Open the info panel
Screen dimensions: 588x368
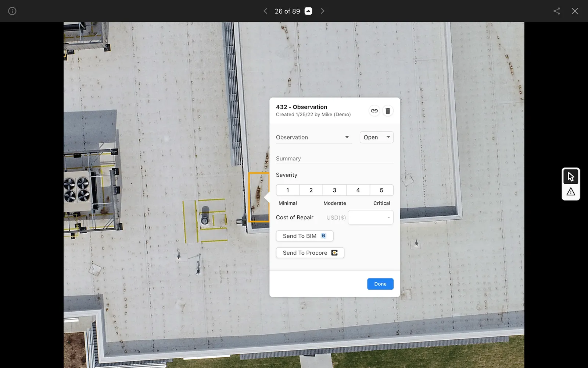click(12, 11)
